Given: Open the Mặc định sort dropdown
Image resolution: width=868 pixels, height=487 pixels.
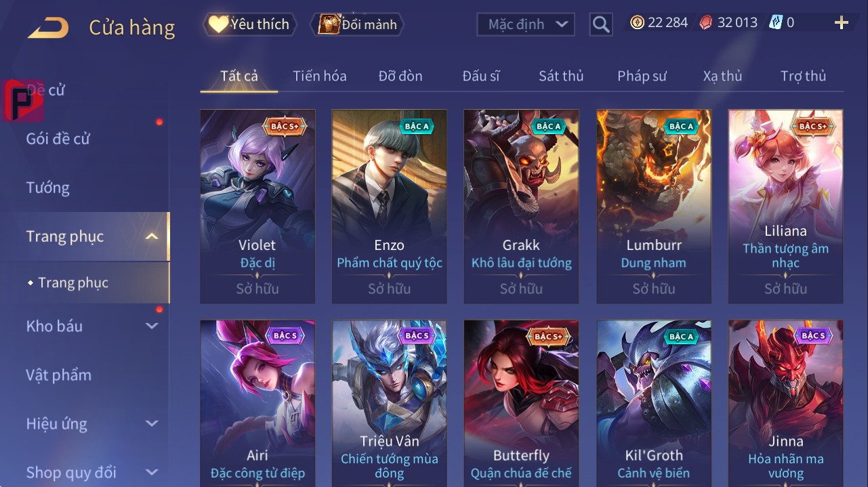Looking at the screenshot, I should coord(526,24).
